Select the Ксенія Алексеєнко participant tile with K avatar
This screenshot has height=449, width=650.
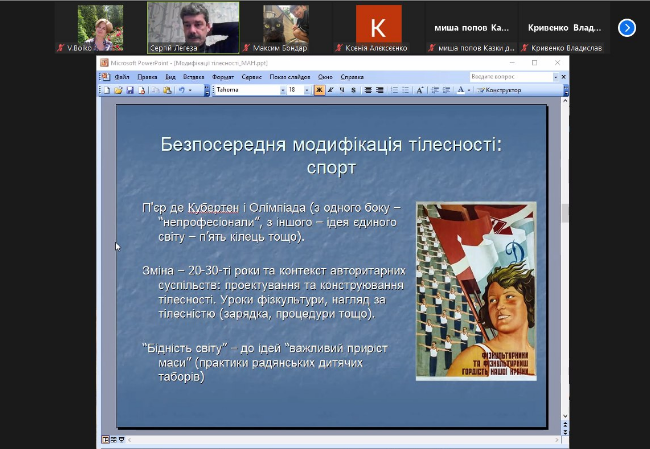coord(379,28)
